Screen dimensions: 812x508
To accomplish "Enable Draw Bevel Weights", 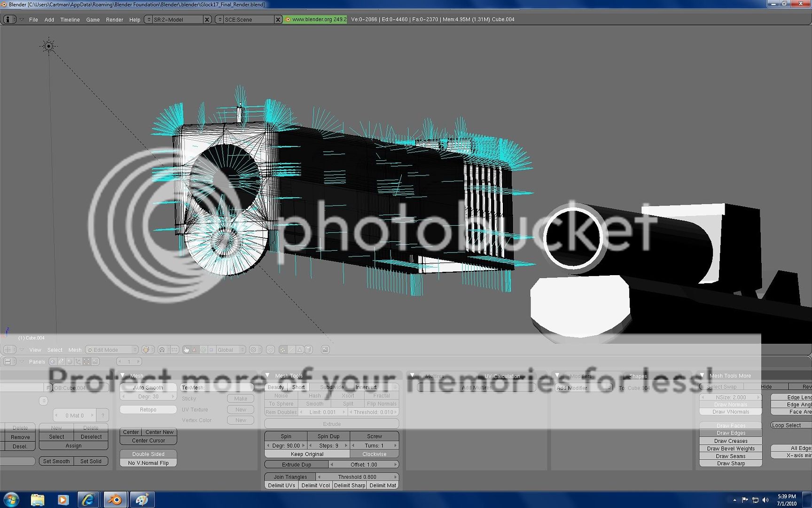I will tap(731, 448).
